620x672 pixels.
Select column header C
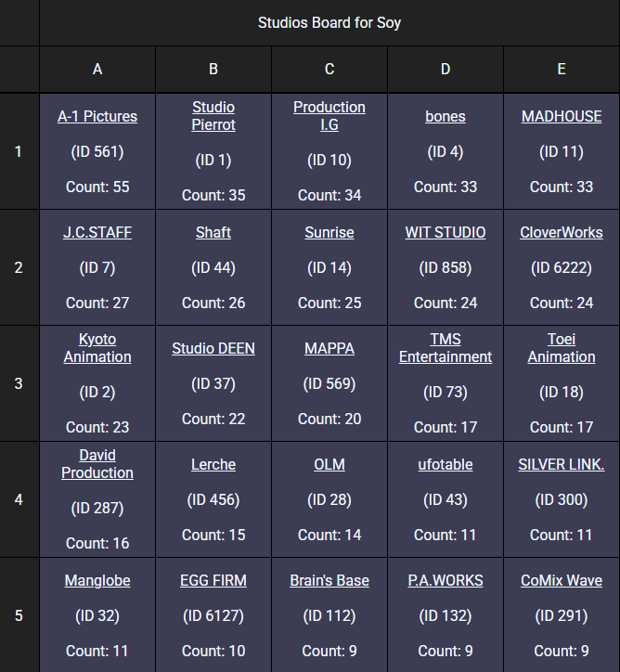(x=329, y=70)
